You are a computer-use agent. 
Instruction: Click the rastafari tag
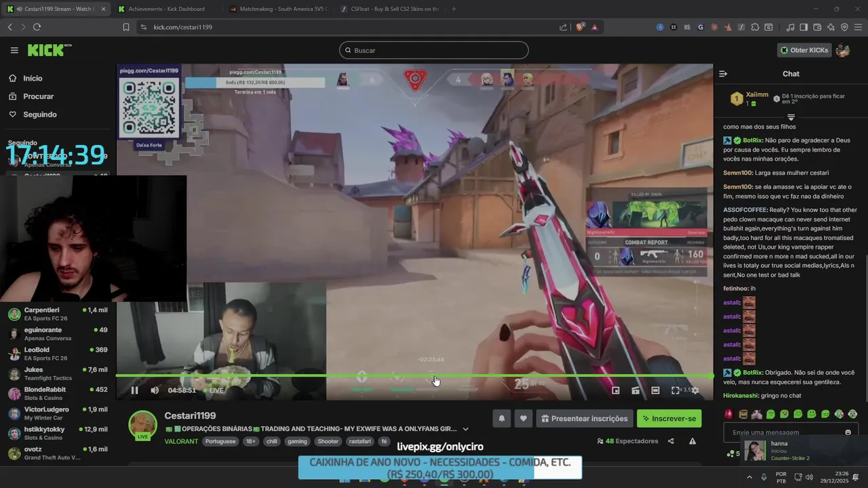[360, 441]
